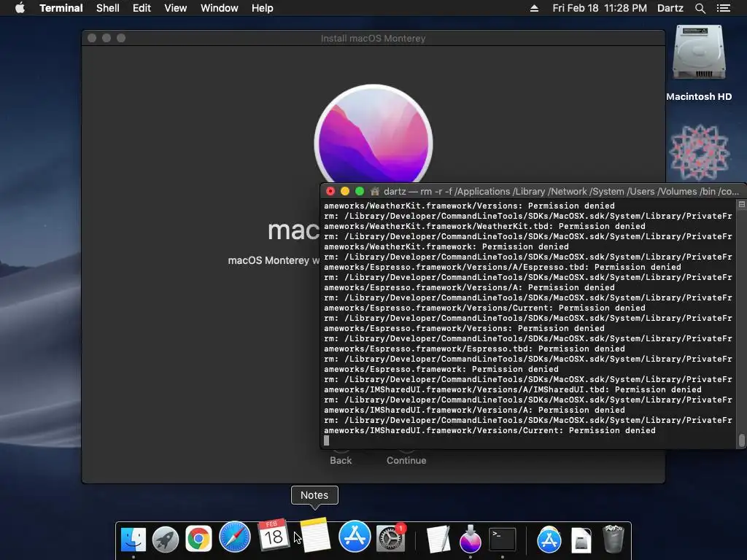Open the App Store in the Dock
The height and width of the screenshot is (560, 747).
355,537
